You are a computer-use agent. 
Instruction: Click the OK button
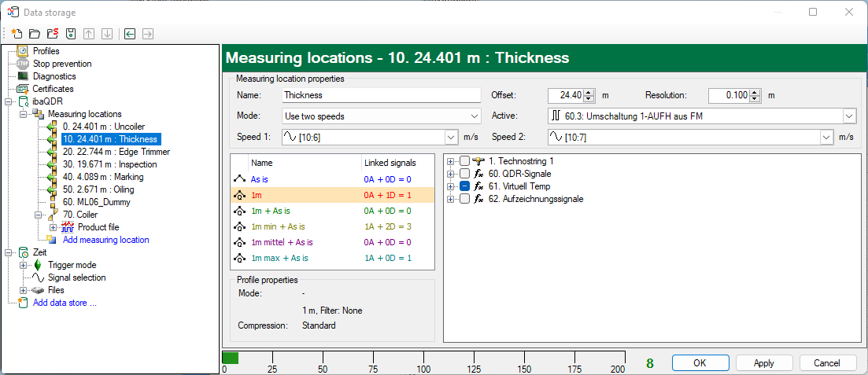[x=699, y=363]
